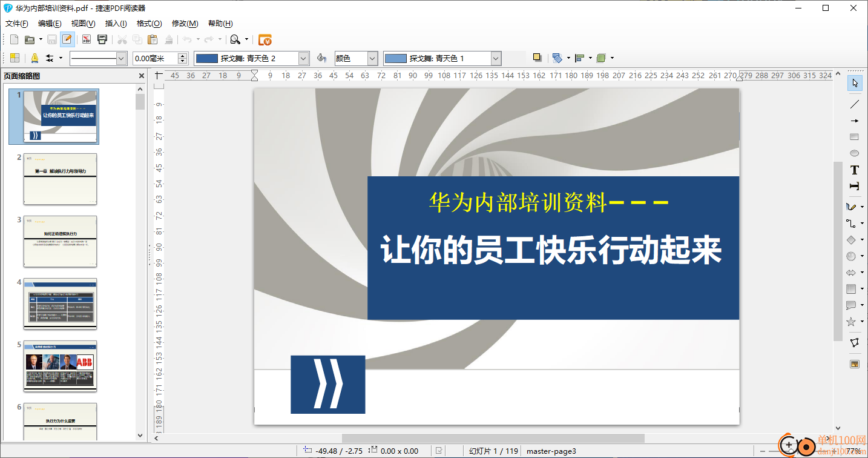Toggle the Edit mode pencil icon
Viewport: 868px width, 458px height.
(67, 40)
